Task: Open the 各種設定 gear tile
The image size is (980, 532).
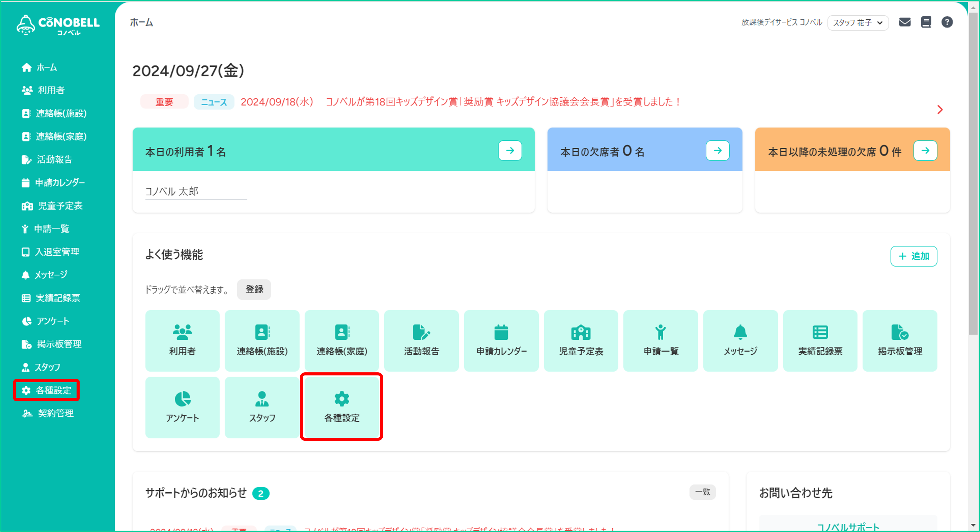Action: pos(342,407)
